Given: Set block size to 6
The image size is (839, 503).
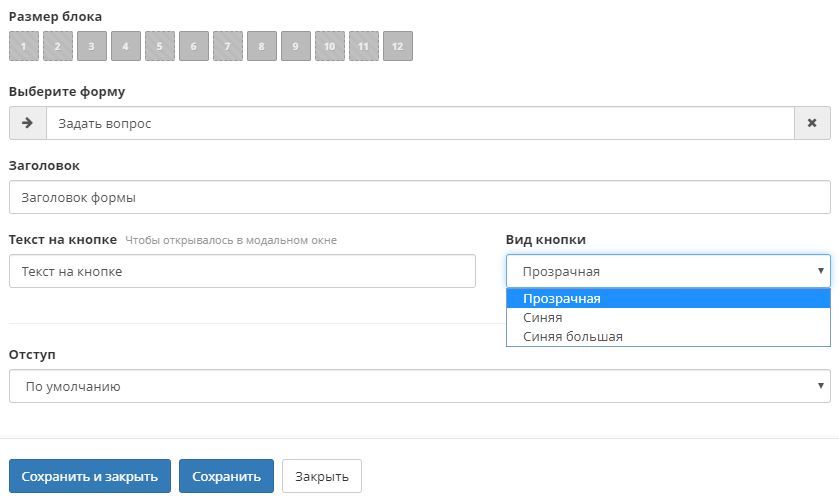Looking at the screenshot, I should 194,46.
